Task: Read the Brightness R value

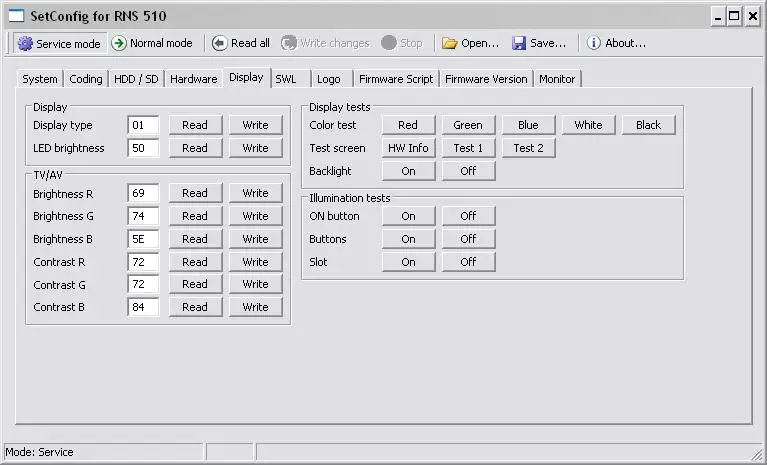Action: pyautogui.click(x=195, y=193)
